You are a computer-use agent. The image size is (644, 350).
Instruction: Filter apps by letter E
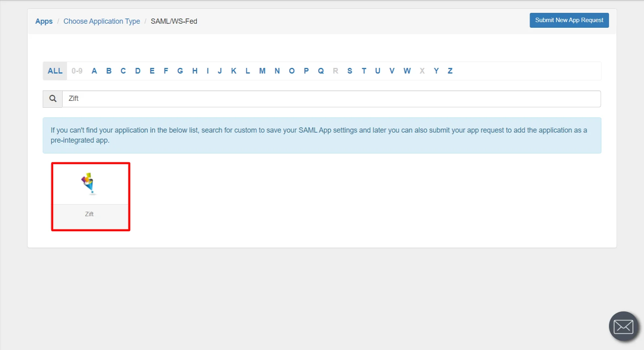(152, 71)
